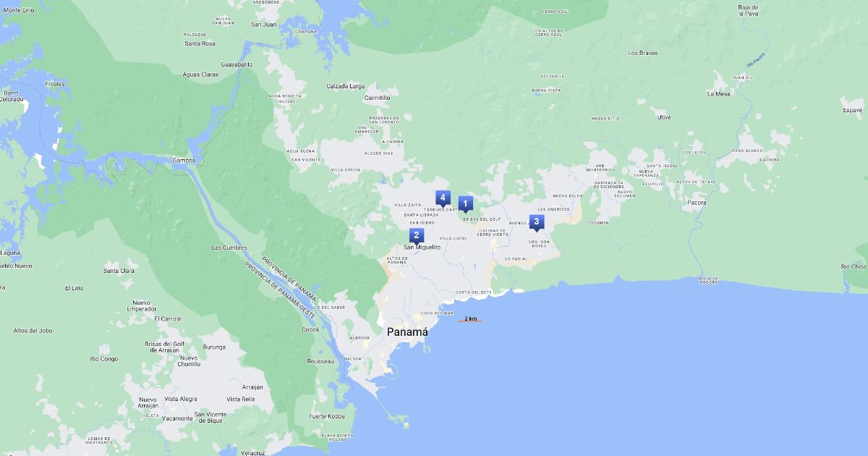Select the Costa del Este label
This screenshot has width=868, height=456.
474,292
